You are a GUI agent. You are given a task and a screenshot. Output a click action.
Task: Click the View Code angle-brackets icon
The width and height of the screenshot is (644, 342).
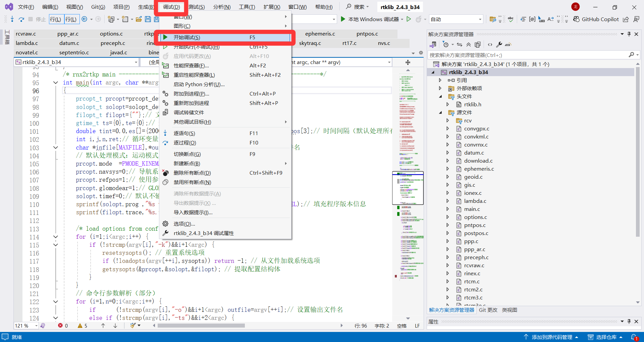pos(490,44)
